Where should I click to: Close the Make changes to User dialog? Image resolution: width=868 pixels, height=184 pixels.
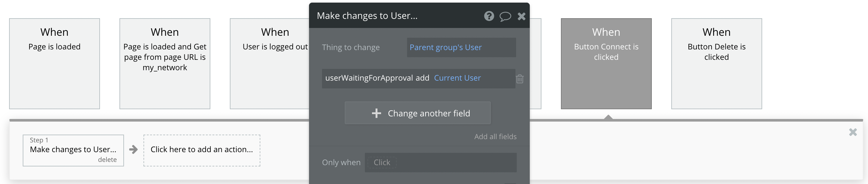click(x=521, y=16)
